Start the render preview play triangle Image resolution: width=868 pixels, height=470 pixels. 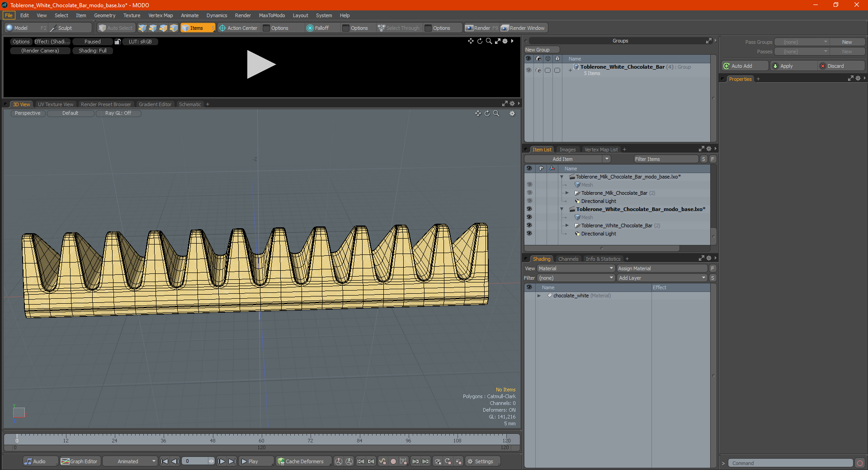261,65
